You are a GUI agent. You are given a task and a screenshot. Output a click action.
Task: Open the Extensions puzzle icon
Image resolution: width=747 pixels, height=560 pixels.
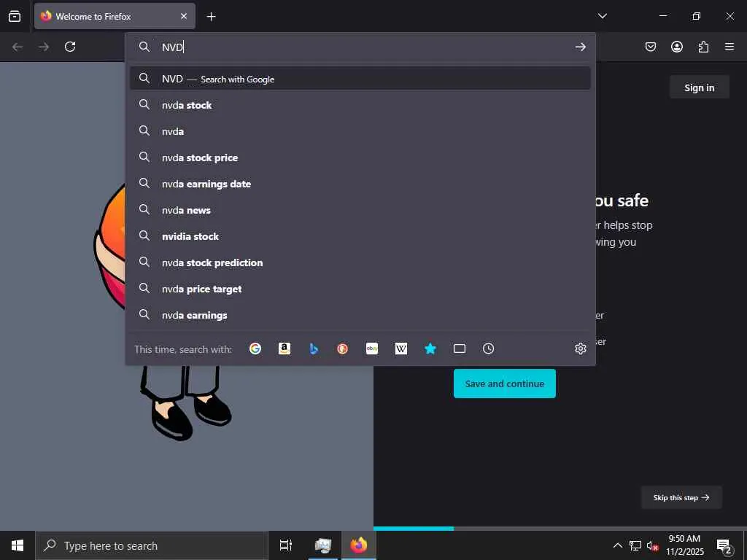(703, 47)
